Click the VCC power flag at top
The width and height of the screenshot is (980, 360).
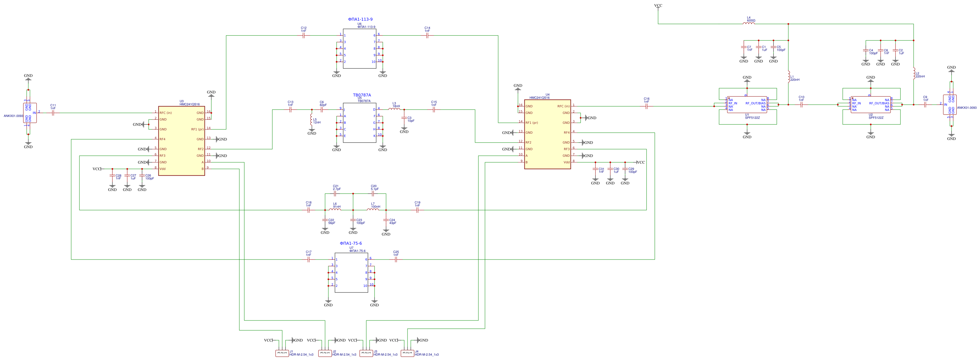658,6
